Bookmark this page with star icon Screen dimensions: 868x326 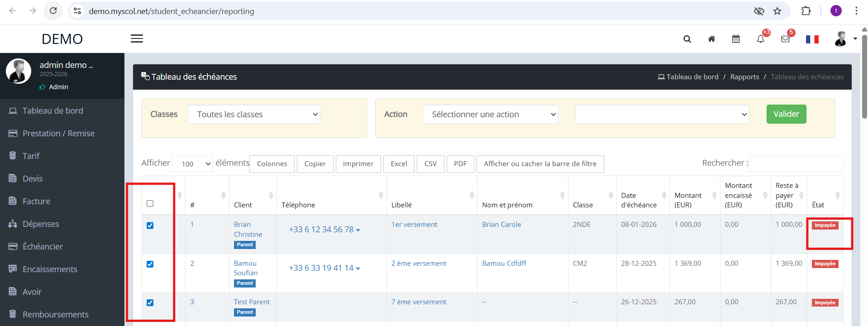pos(777,11)
